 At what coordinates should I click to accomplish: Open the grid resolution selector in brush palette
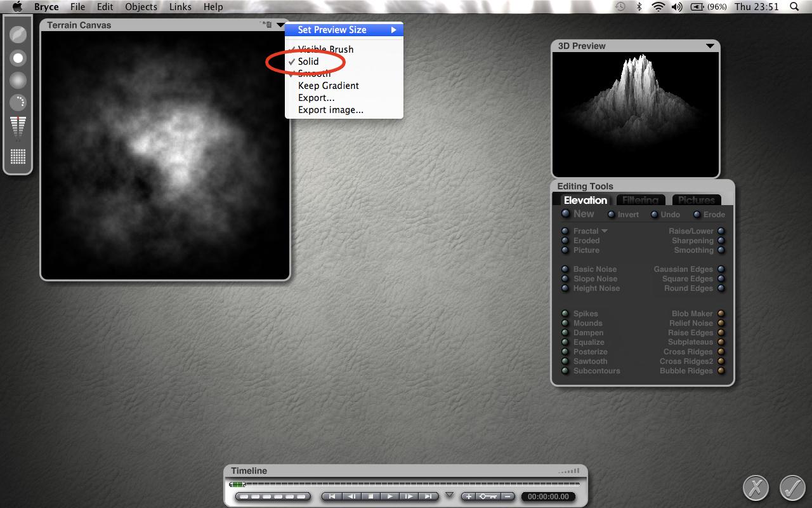(18, 156)
